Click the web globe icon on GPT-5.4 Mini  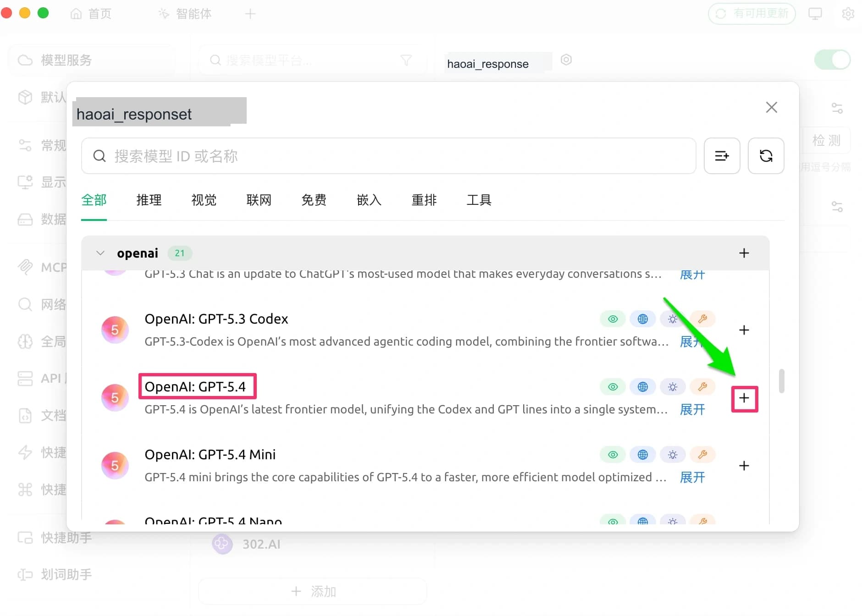coord(643,455)
